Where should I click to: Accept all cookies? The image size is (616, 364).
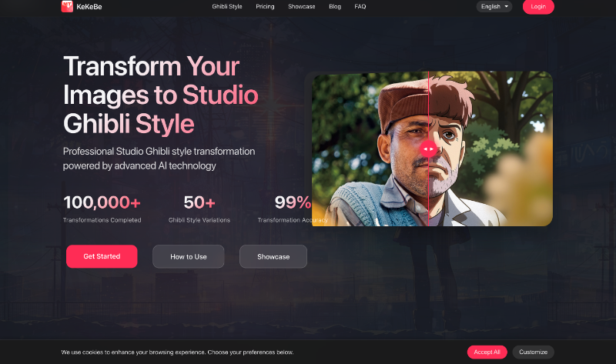(x=487, y=352)
